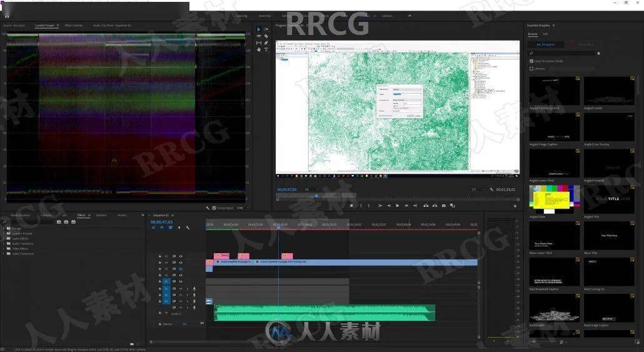
Task: Switch to History tab
Action: [x=122, y=215]
